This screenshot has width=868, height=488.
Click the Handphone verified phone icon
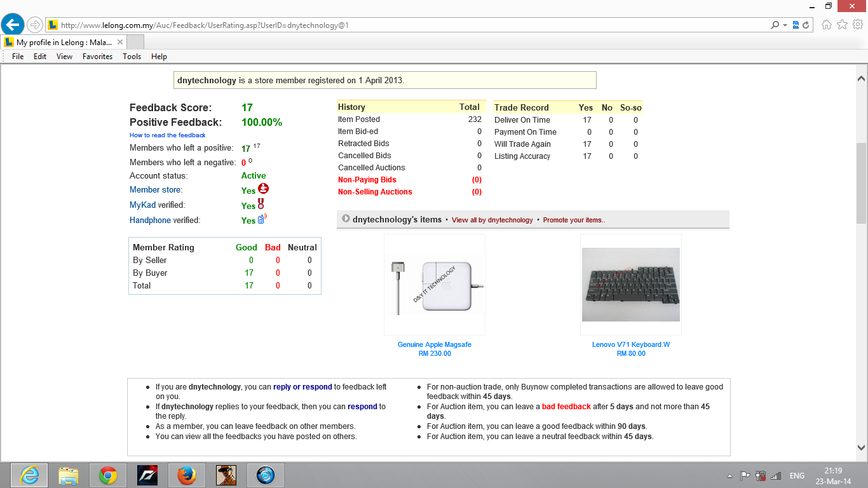pos(262,219)
